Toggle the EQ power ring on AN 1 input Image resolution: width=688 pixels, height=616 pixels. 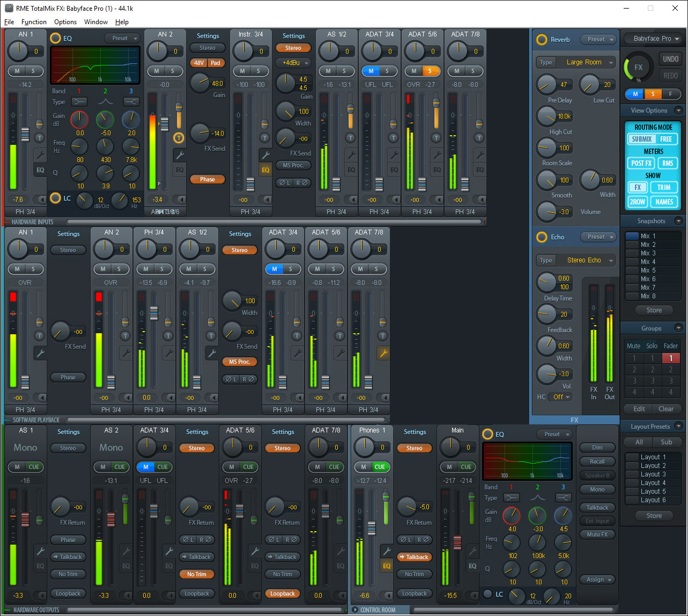tap(55, 38)
